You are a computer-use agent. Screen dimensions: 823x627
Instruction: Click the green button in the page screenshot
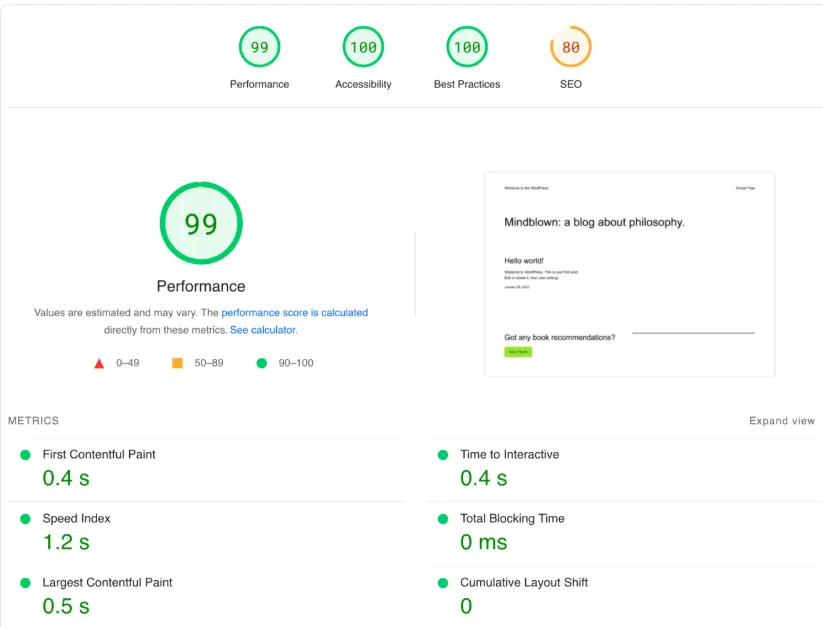point(518,352)
